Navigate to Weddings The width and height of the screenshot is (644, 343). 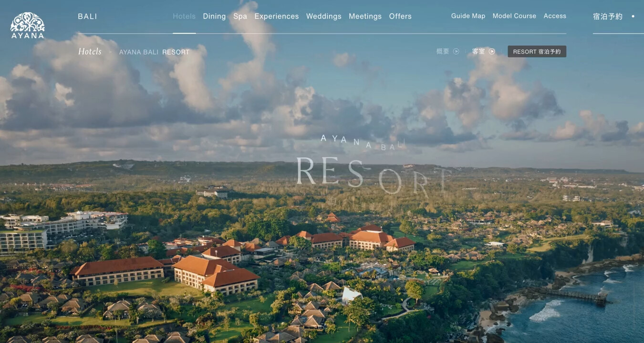[x=323, y=16]
